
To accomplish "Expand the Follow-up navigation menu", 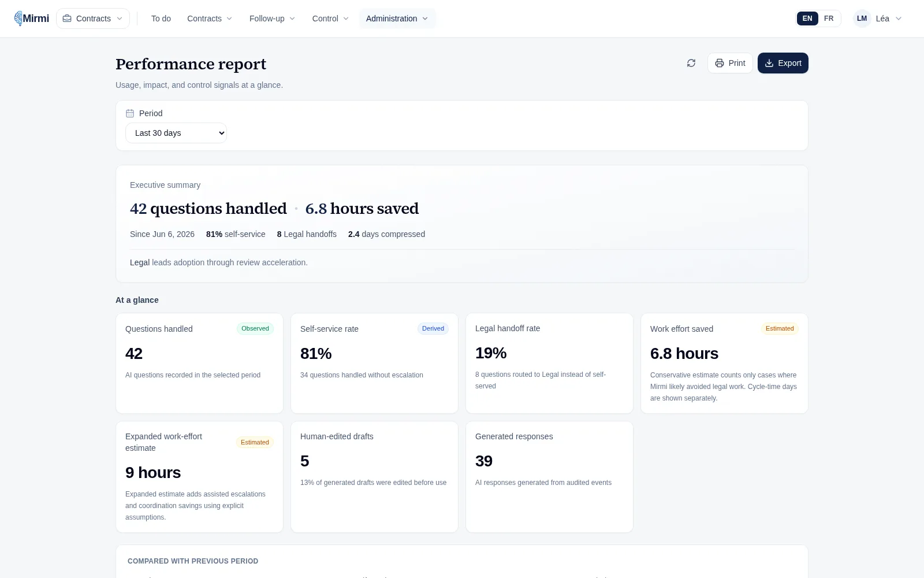I will point(272,18).
